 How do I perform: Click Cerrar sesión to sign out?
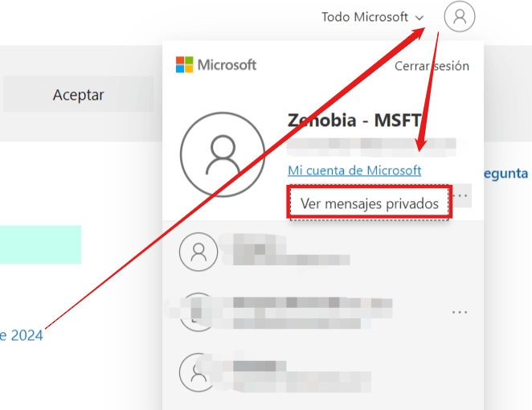coord(432,66)
